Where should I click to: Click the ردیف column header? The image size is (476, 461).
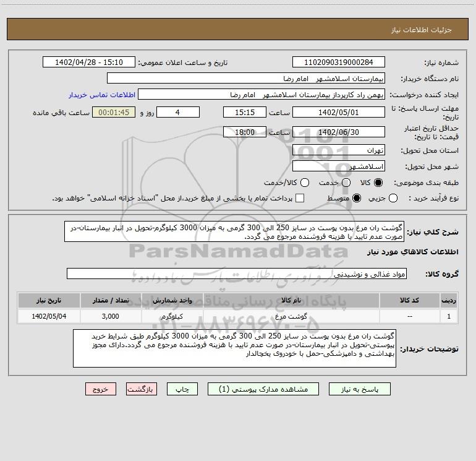[x=449, y=300]
